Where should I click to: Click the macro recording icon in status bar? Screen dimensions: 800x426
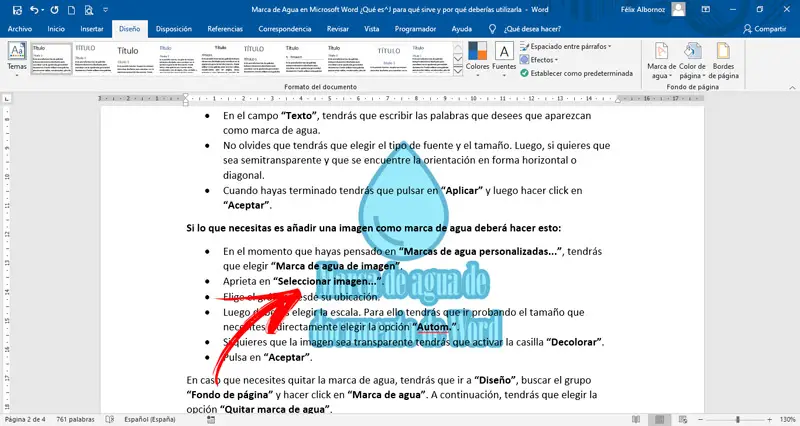click(211, 419)
